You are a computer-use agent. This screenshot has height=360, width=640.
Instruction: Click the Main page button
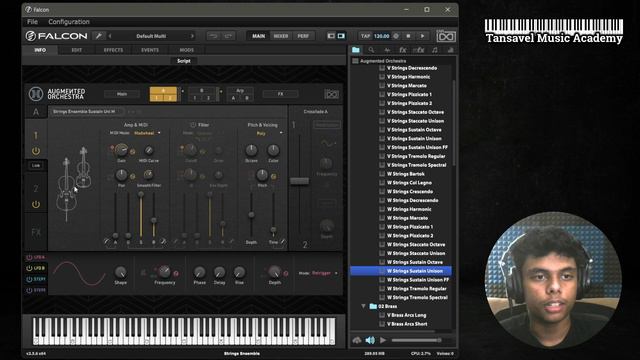[x=122, y=94]
